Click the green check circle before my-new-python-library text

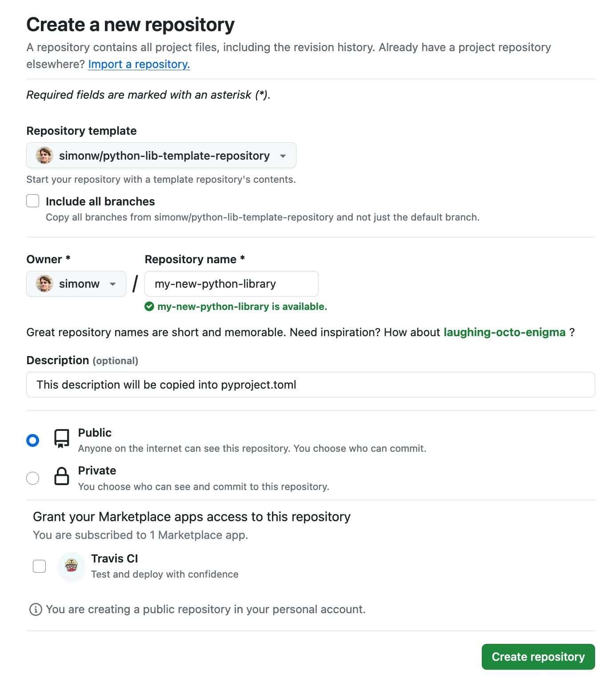(x=150, y=306)
